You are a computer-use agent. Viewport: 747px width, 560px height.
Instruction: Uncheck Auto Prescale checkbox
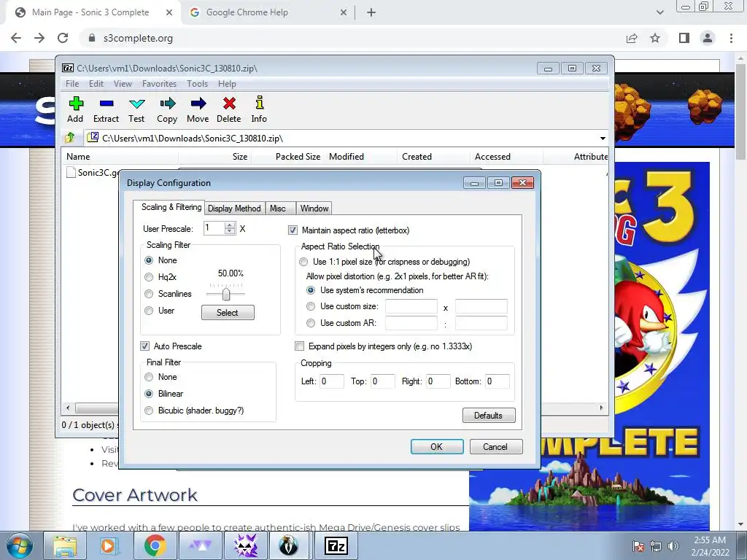144,346
